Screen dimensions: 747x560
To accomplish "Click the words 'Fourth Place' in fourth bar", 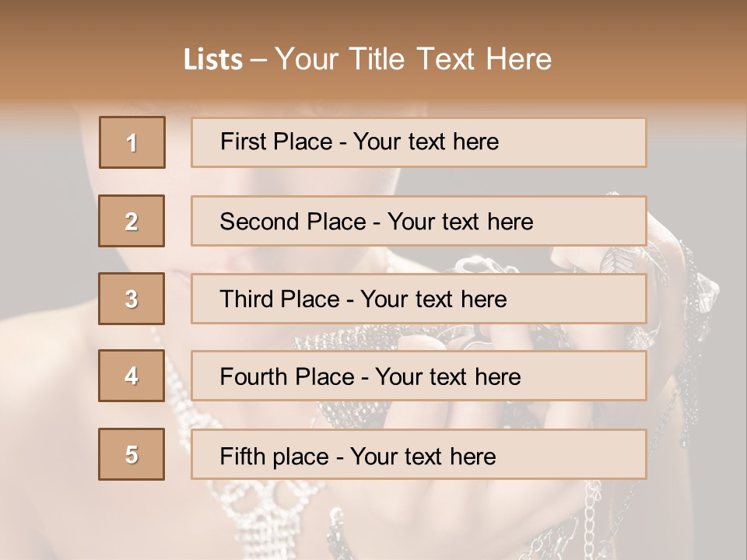I will (287, 376).
